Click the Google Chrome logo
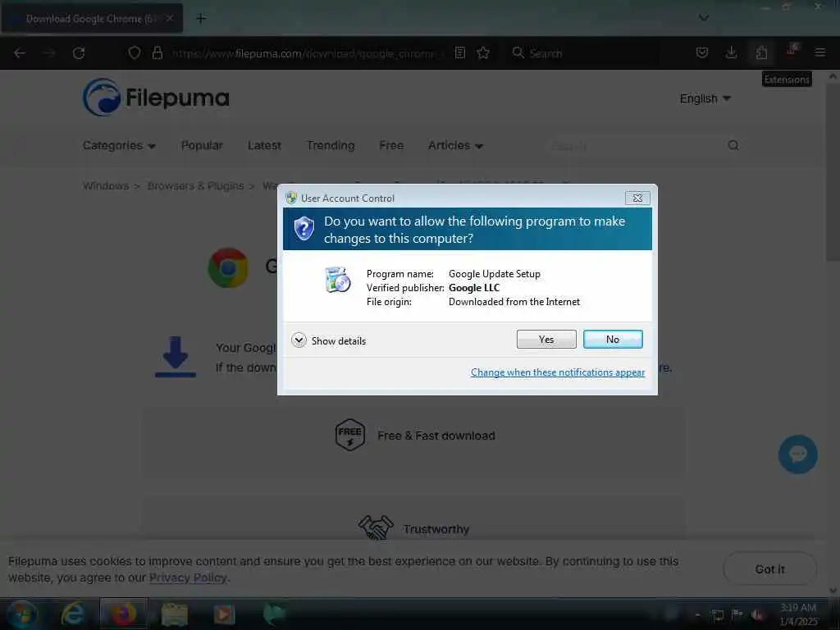This screenshot has height=630, width=840. [228, 268]
